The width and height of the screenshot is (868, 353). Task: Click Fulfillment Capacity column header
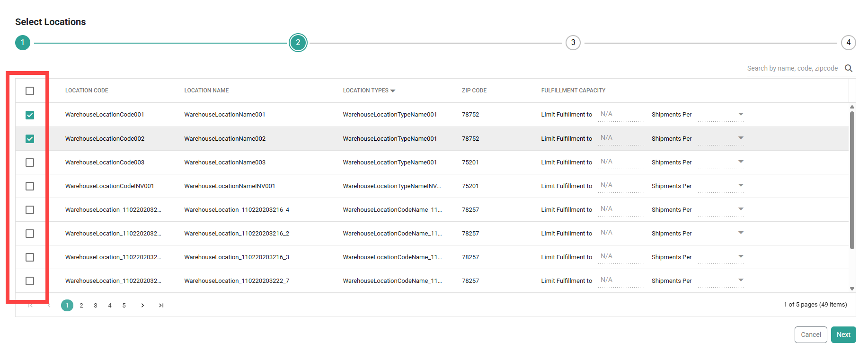pos(573,91)
